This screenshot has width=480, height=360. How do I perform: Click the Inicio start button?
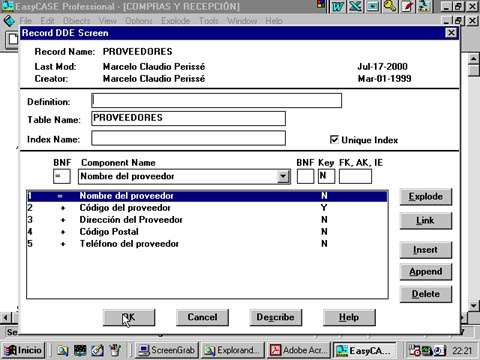click(x=23, y=350)
